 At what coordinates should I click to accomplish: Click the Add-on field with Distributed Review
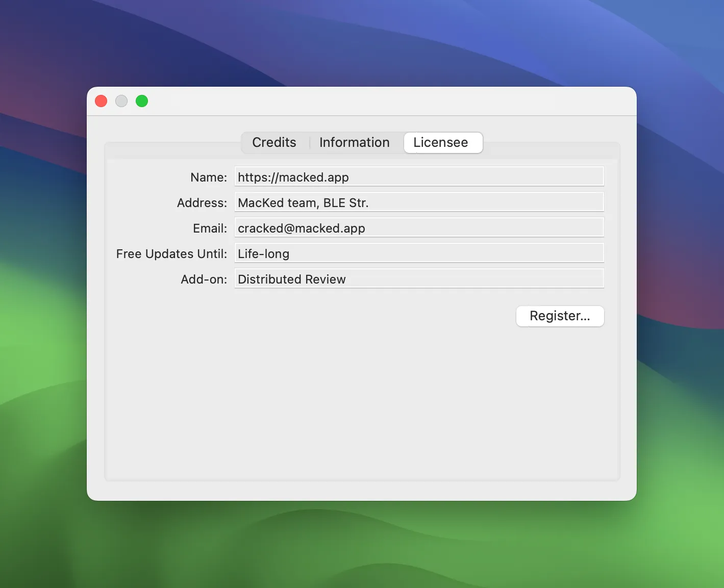click(418, 279)
